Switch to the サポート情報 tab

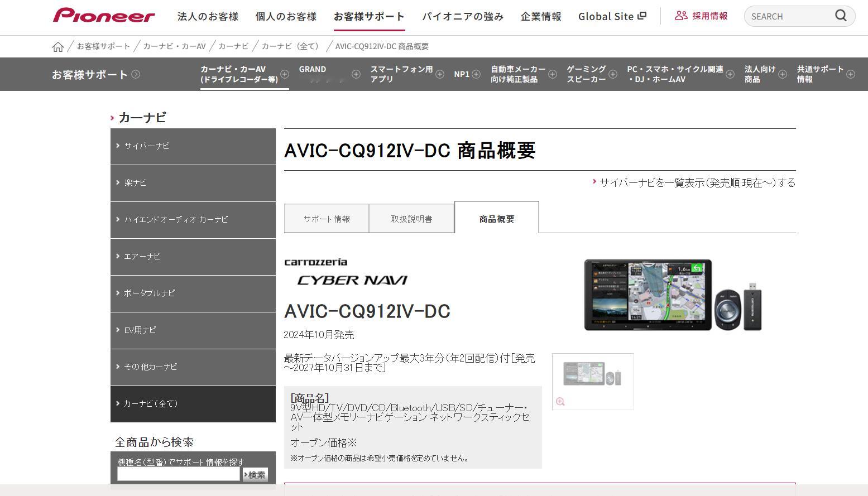[x=327, y=219]
